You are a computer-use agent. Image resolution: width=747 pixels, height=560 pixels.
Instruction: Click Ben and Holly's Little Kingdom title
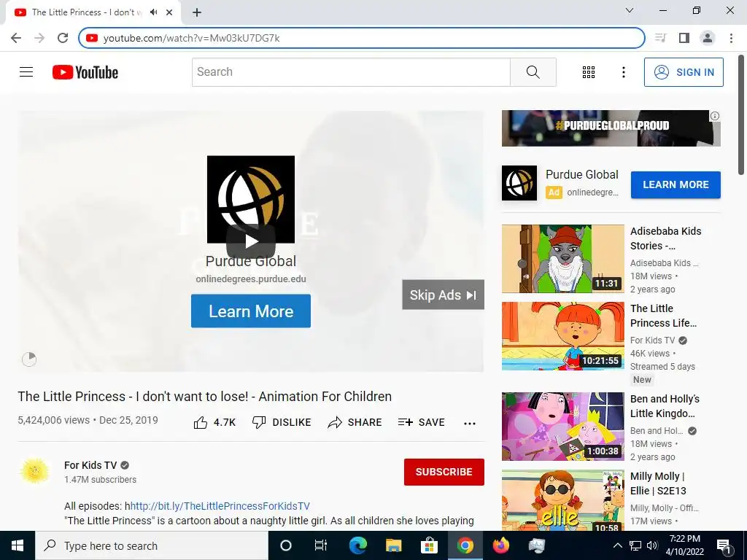665,406
